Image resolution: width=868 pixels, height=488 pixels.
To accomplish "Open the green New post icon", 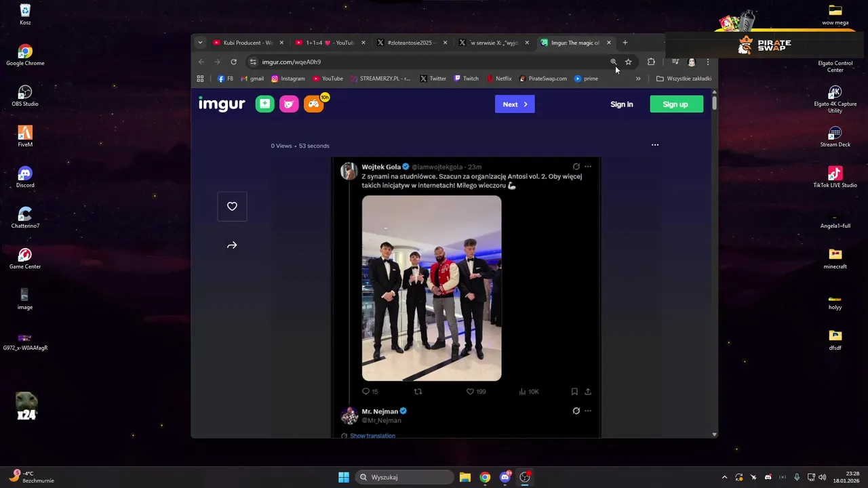I will coord(264,104).
